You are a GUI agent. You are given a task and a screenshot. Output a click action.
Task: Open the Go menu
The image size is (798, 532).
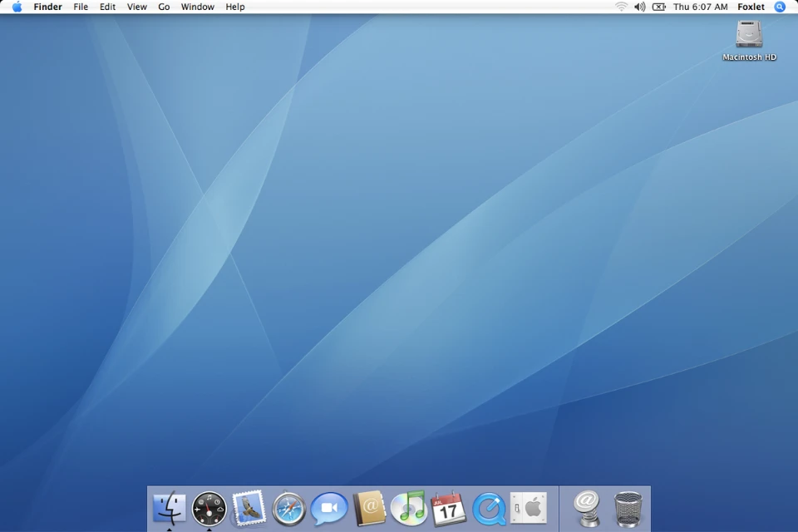(x=164, y=7)
